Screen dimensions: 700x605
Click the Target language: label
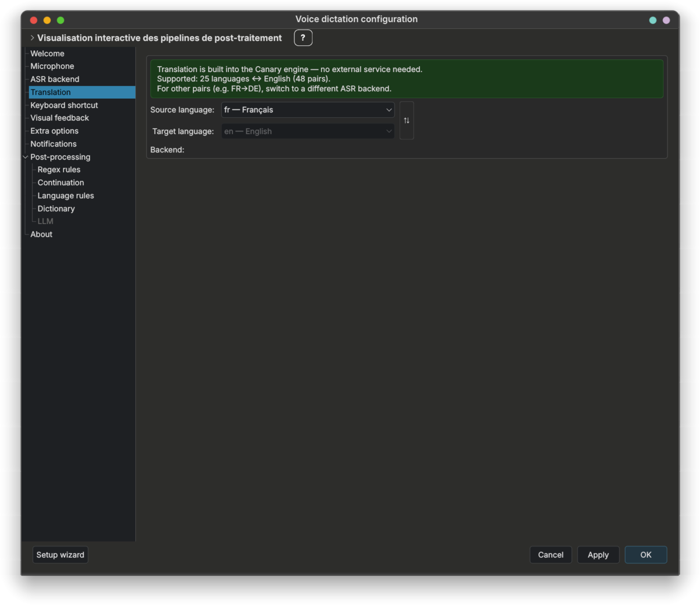183,131
